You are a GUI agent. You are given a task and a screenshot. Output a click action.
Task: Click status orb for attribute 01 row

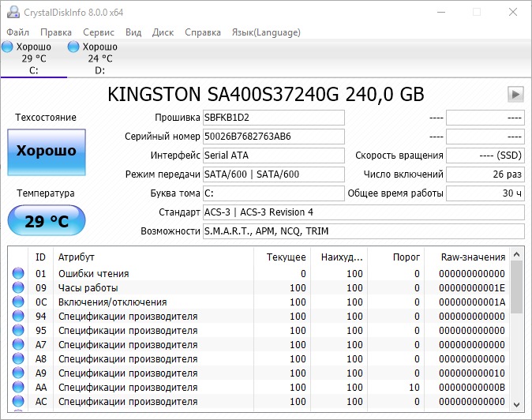tap(18, 274)
